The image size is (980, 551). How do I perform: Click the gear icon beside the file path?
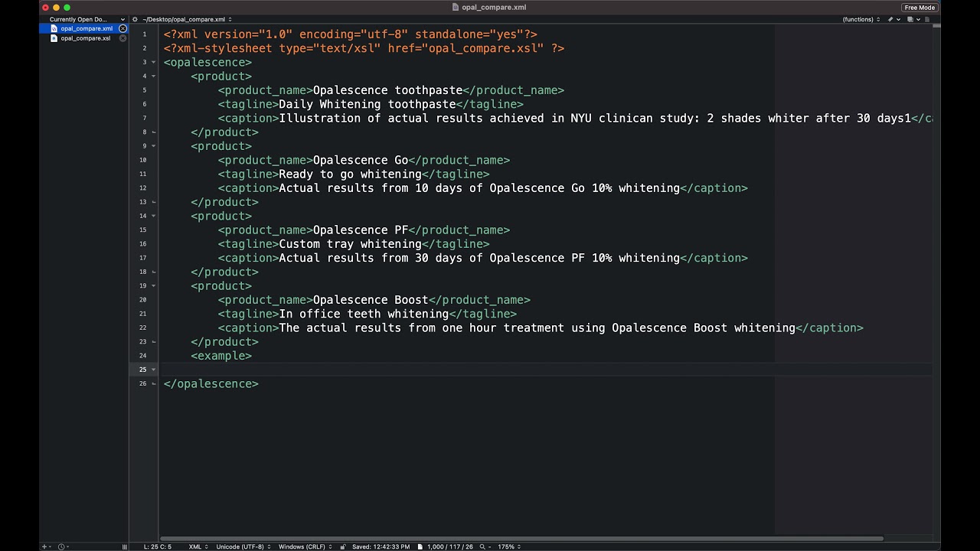click(x=135, y=19)
